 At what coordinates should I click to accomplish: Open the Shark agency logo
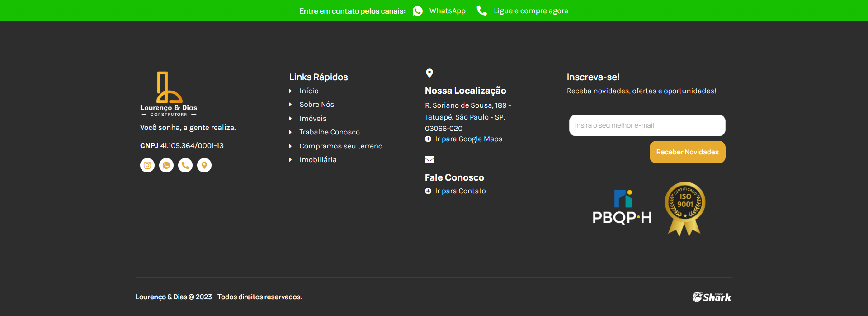tap(712, 297)
